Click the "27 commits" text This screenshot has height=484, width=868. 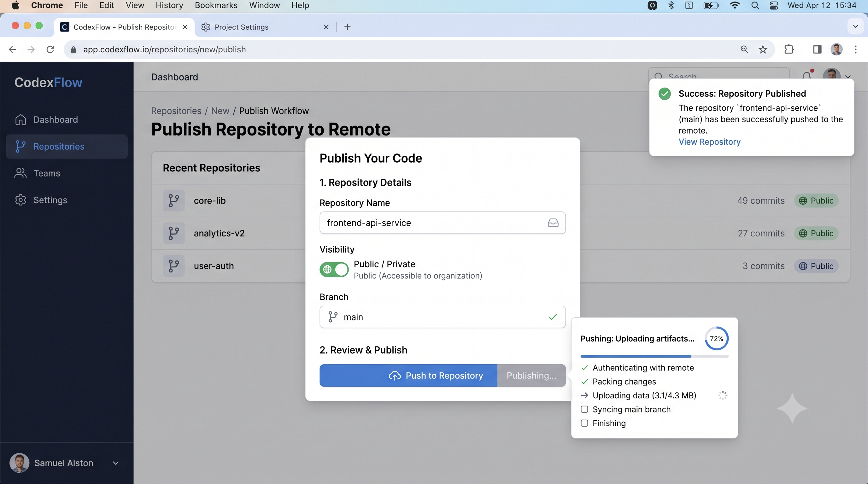[761, 233]
